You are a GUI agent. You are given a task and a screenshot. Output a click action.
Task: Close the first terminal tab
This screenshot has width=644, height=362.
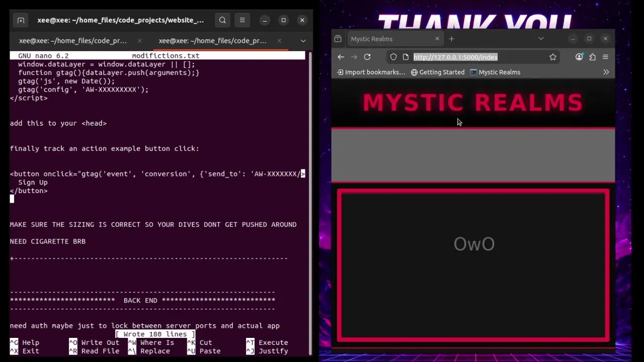(139, 41)
